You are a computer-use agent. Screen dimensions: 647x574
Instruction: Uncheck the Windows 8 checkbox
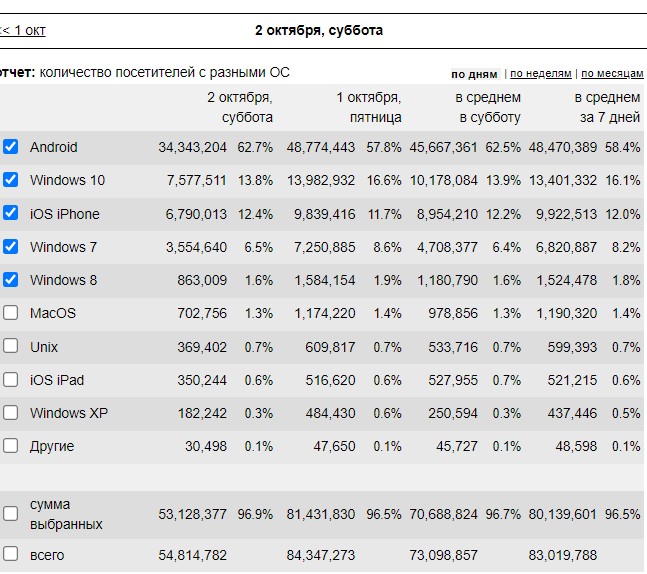coord(10,280)
